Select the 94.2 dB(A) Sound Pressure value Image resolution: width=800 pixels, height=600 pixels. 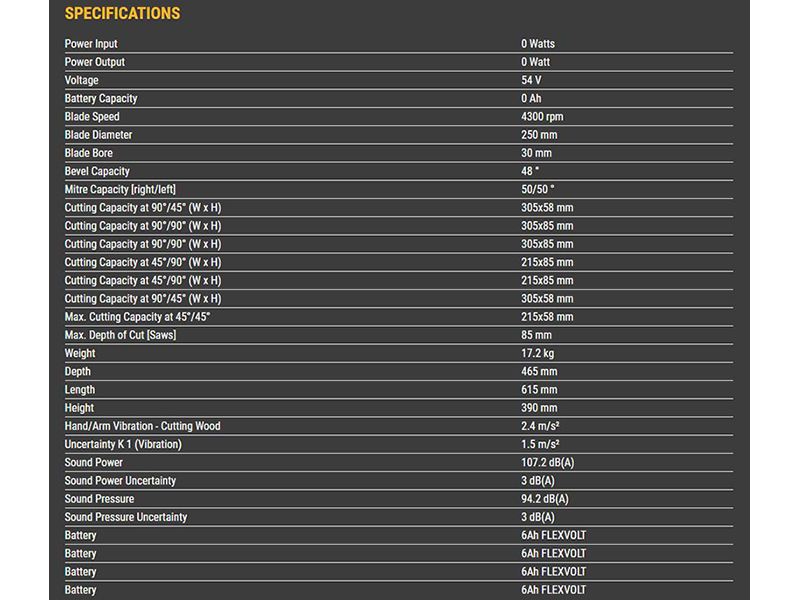[545, 499]
